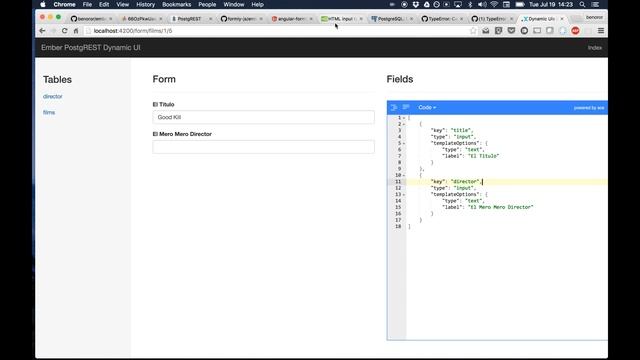Image resolution: width=640 pixels, height=360 pixels.
Task: Open the File menu
Action: [x=87, y=4]
